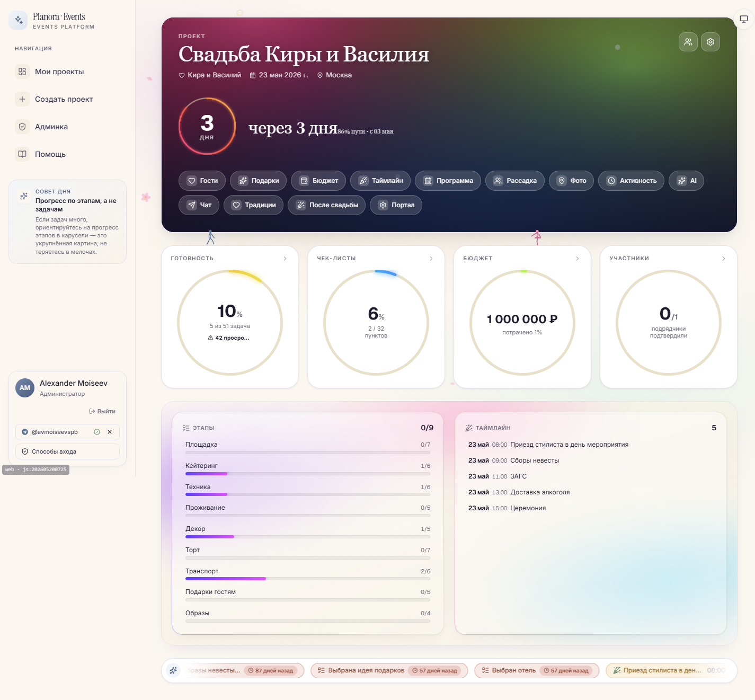Click the Образы stage row
The image size is (755, 700).
click(308, 616)
